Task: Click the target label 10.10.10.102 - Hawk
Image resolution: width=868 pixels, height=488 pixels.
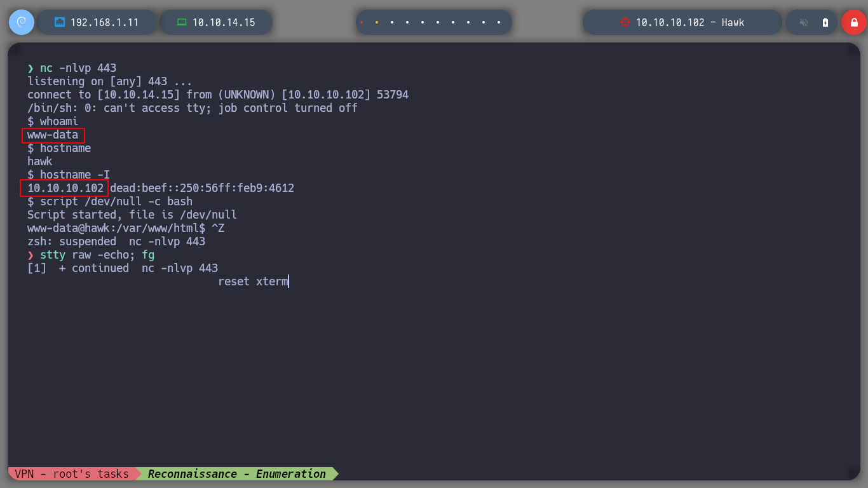Action: pos(690,22)
